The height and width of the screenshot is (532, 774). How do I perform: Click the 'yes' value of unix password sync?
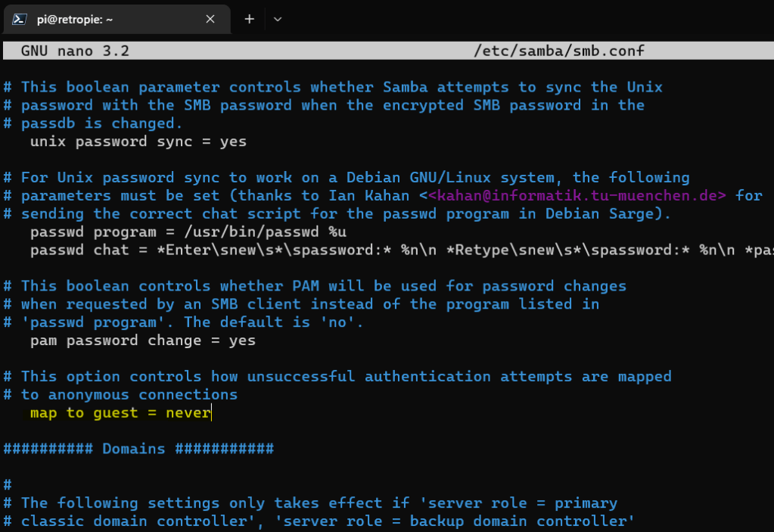pyautogui.click(x=233, y=142)
